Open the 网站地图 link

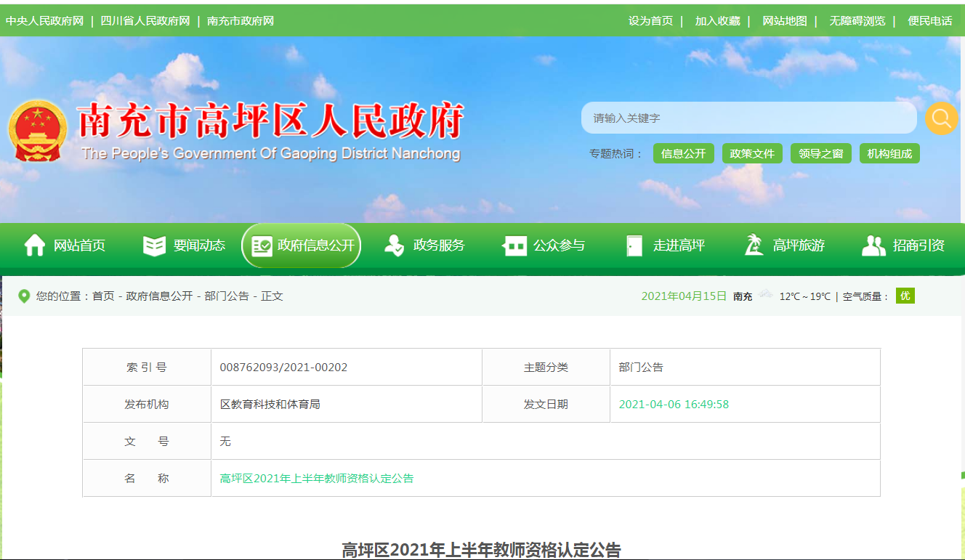785,21
